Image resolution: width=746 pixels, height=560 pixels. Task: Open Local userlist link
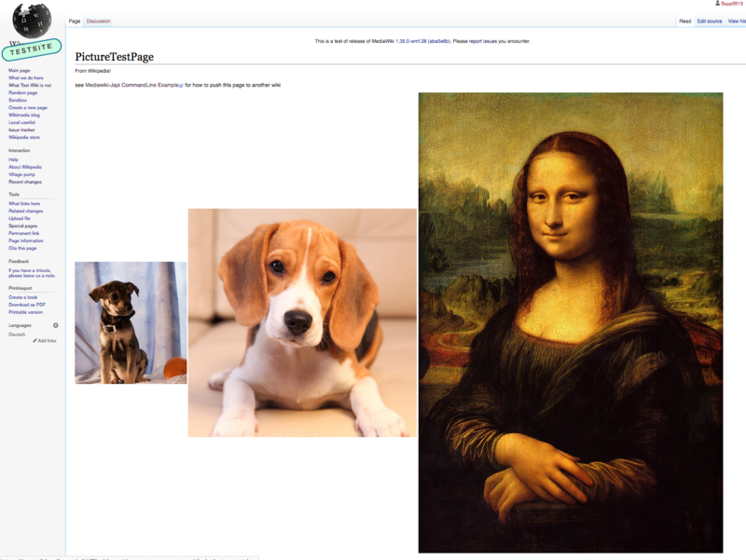[x=21, y=123]
